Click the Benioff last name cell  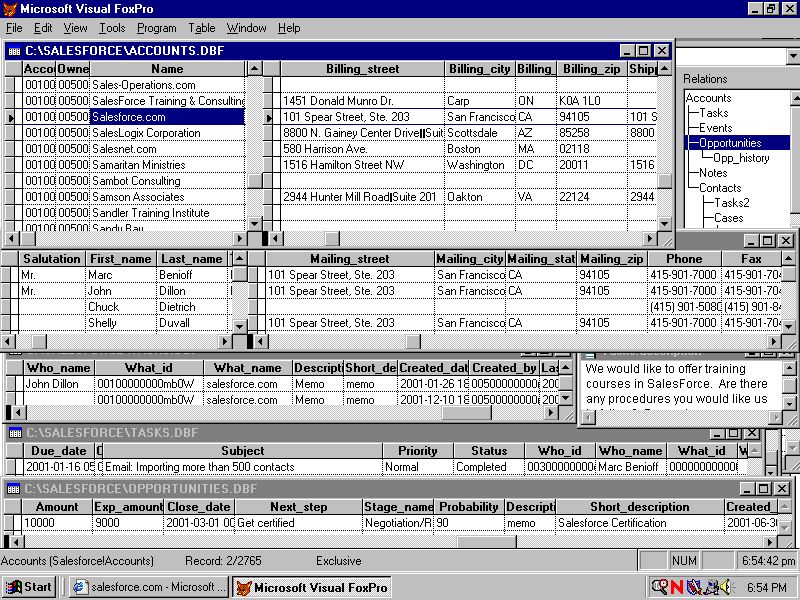click(x=192, y=274)
